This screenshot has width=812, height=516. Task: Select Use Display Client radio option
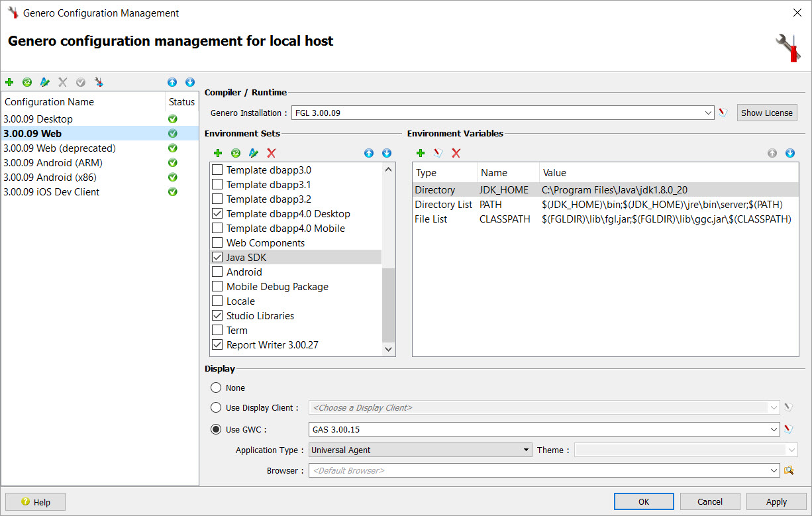coord(216,407)
